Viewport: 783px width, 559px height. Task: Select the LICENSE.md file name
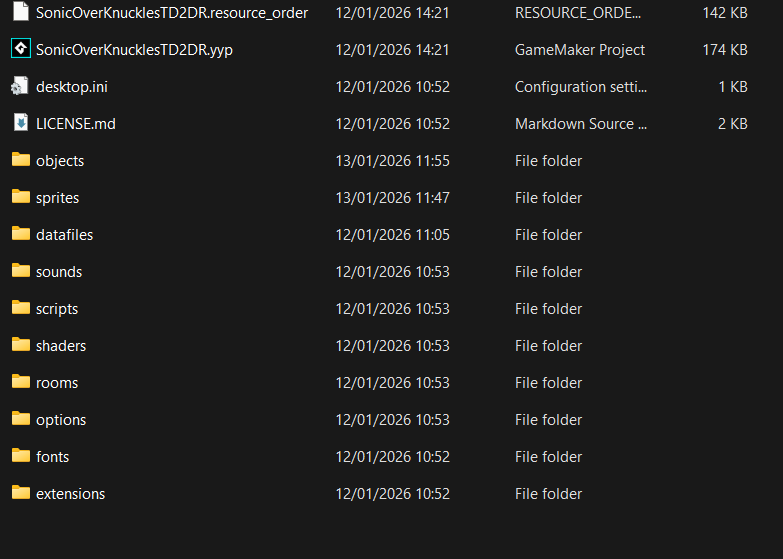point(76,124)
